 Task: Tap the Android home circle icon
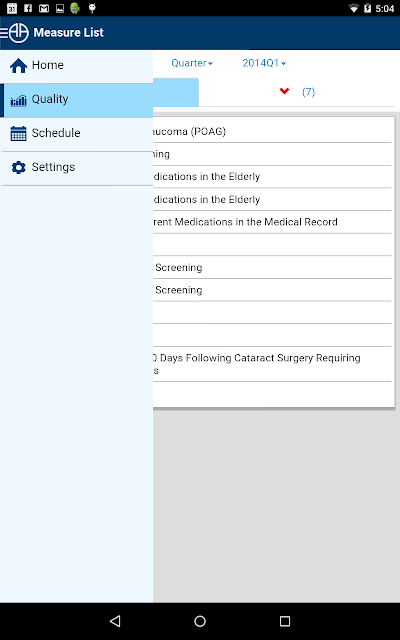point(200,621)
